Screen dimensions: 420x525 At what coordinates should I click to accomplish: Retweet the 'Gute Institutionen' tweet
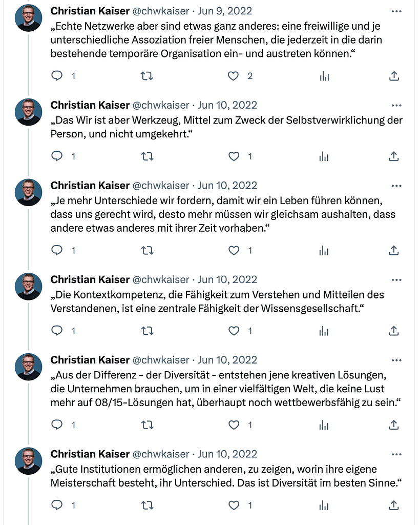[x=147, y=505]
